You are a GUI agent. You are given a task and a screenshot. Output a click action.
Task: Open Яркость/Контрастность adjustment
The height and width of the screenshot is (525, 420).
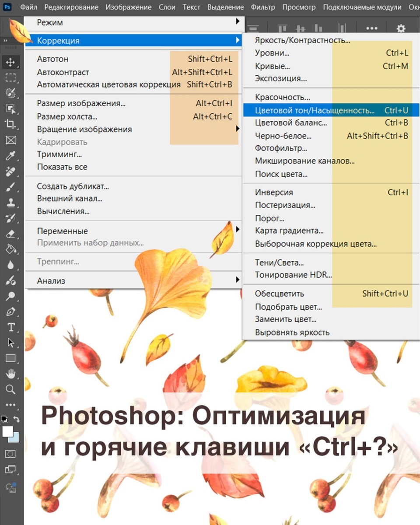click(x=331, y=41)
